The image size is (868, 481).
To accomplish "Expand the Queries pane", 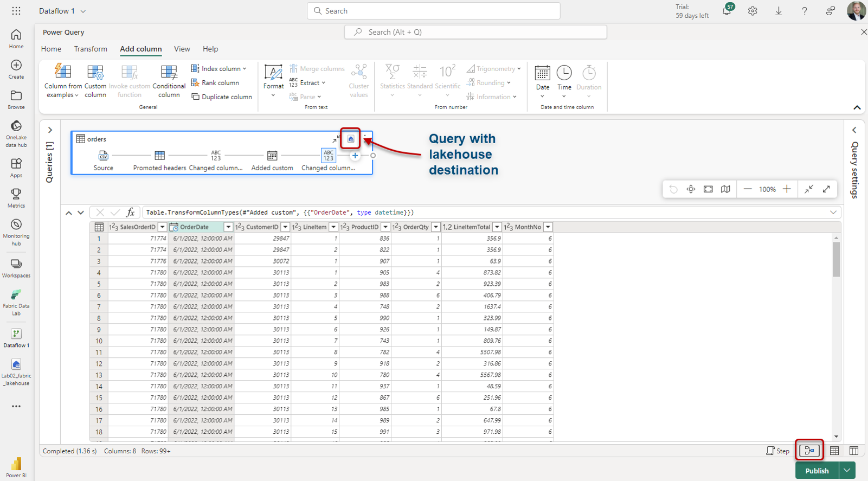I will (50, 130).
